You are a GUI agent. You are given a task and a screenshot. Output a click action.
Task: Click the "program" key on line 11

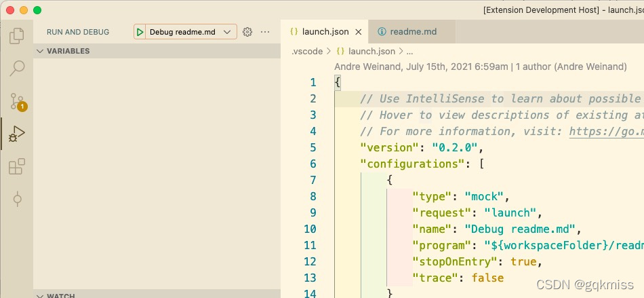(441, 245)
